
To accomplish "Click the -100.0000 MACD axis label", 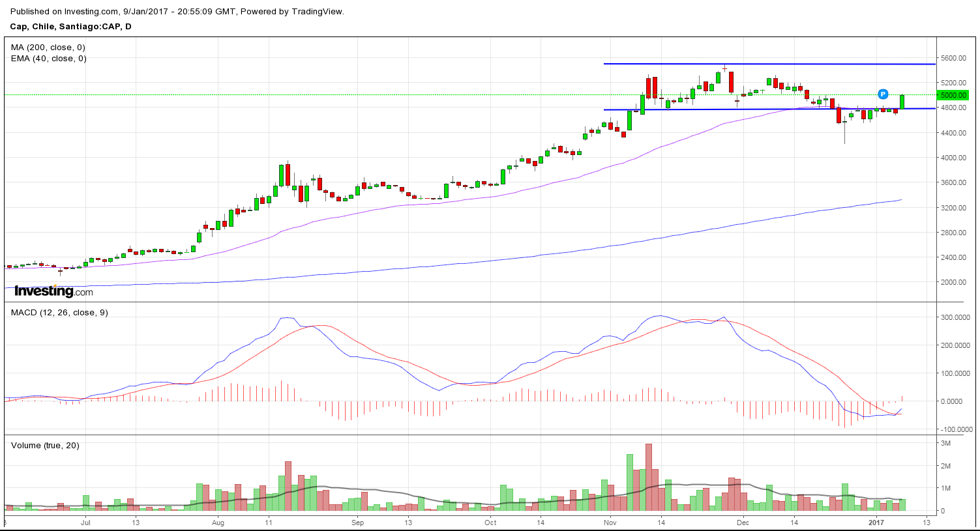I will pyautogui.click(x=955, y=429).
